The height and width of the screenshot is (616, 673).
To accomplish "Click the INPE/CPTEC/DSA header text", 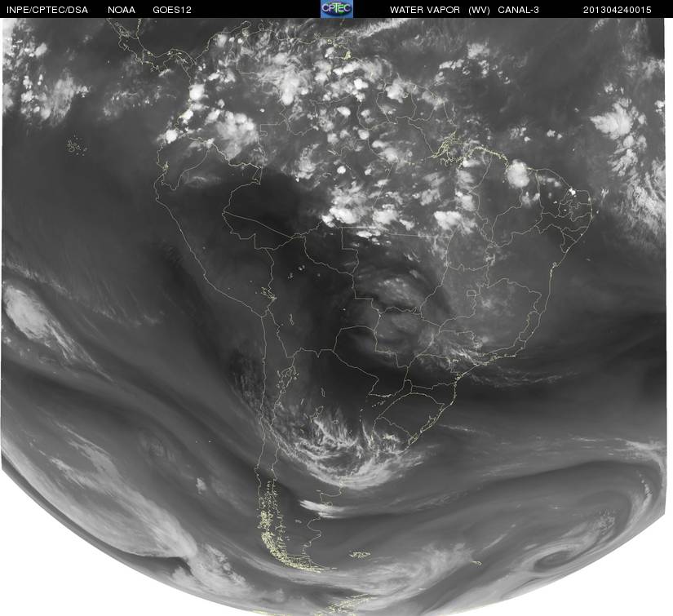I will tap(47, 10).
